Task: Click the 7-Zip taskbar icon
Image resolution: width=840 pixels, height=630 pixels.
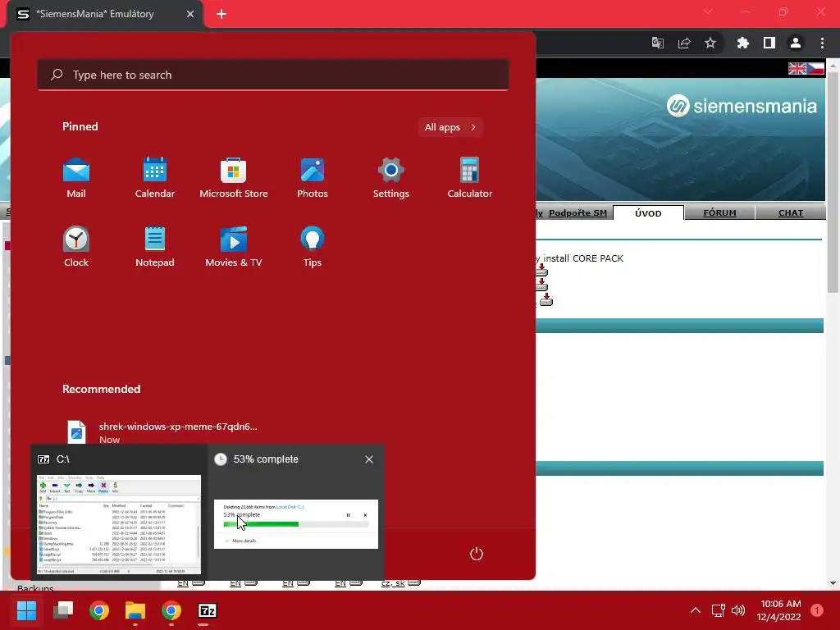Action: pyautogui.click(x=208, y=610)
